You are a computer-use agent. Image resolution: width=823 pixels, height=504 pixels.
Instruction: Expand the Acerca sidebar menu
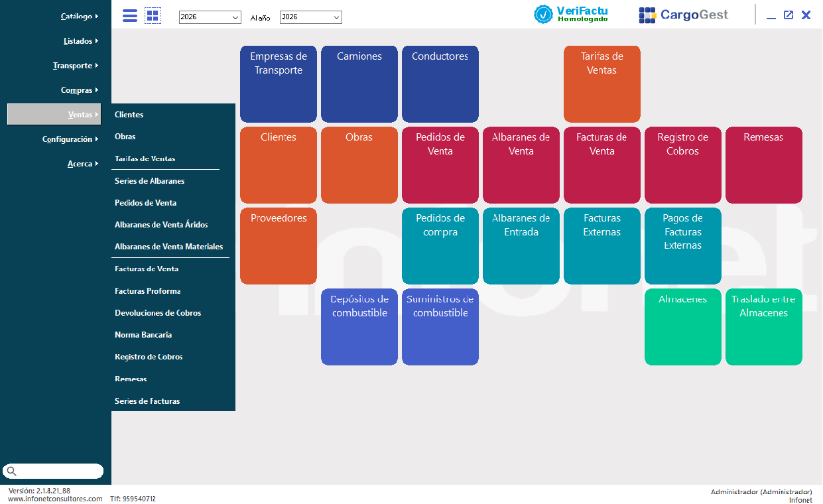(82, 164)
